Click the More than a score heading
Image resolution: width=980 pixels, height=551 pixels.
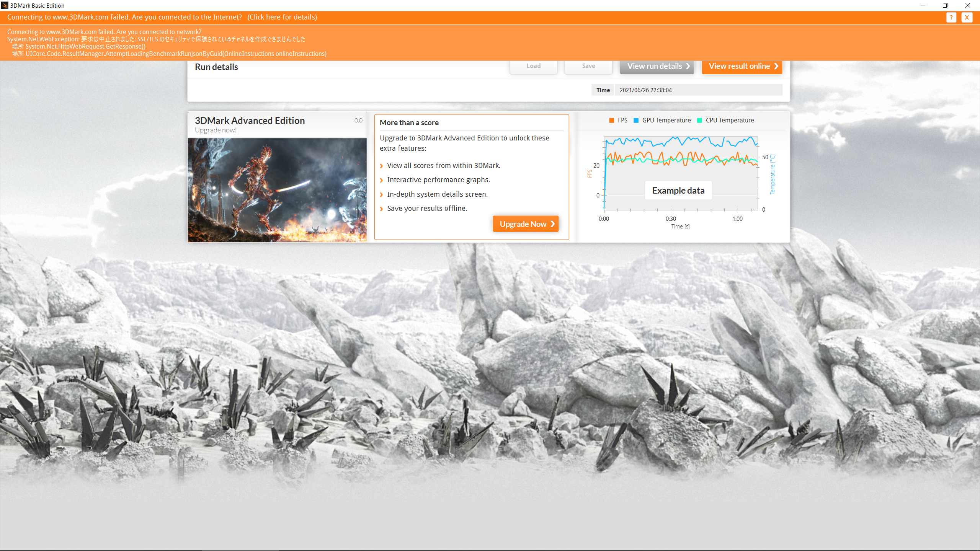click(x=409, y=122)
